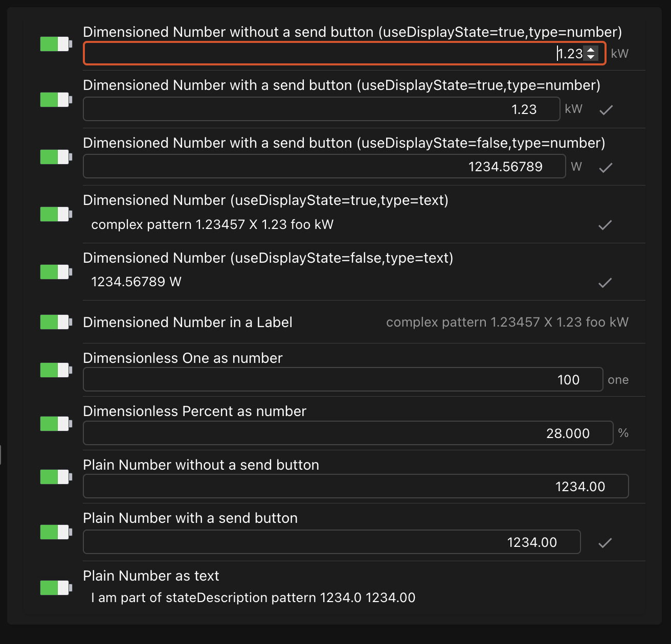671x644 pixels.
Task: Click number stepper arrows in focused kW field
Action: click(x=591, y=53)
